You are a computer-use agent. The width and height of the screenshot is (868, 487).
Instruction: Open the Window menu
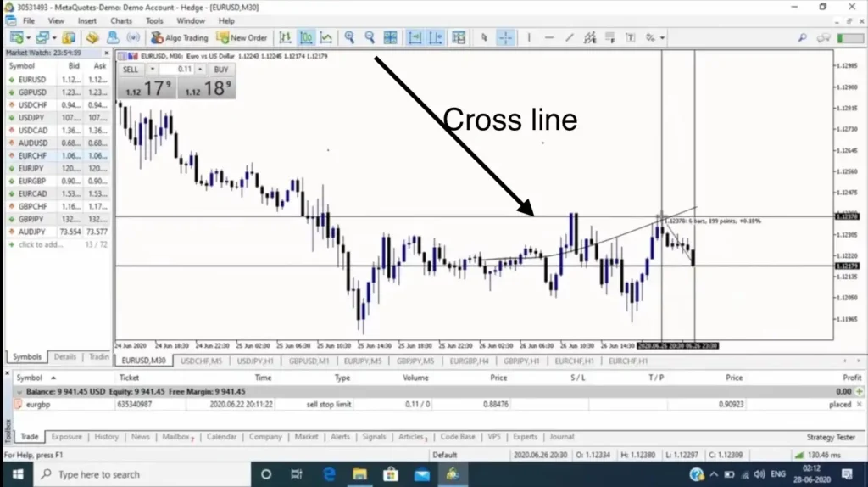pos(191,20)
